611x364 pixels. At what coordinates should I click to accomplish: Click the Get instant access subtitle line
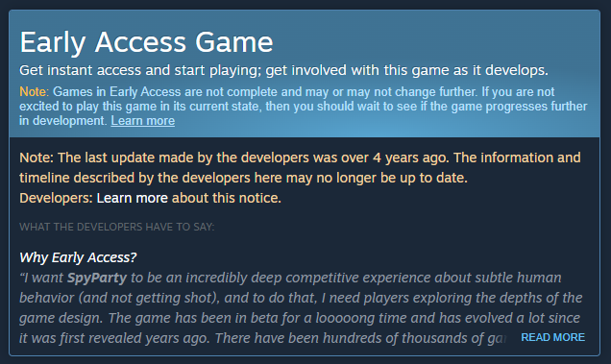tap(283, 70)
